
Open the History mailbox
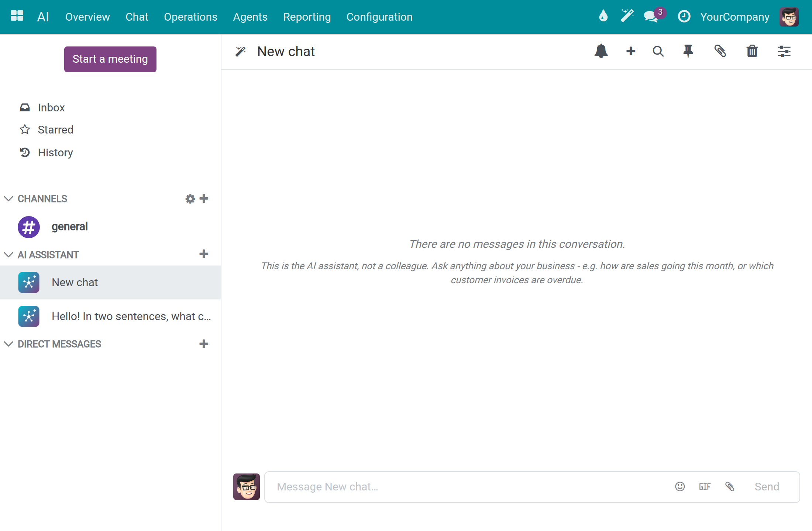tap(55, 153)
